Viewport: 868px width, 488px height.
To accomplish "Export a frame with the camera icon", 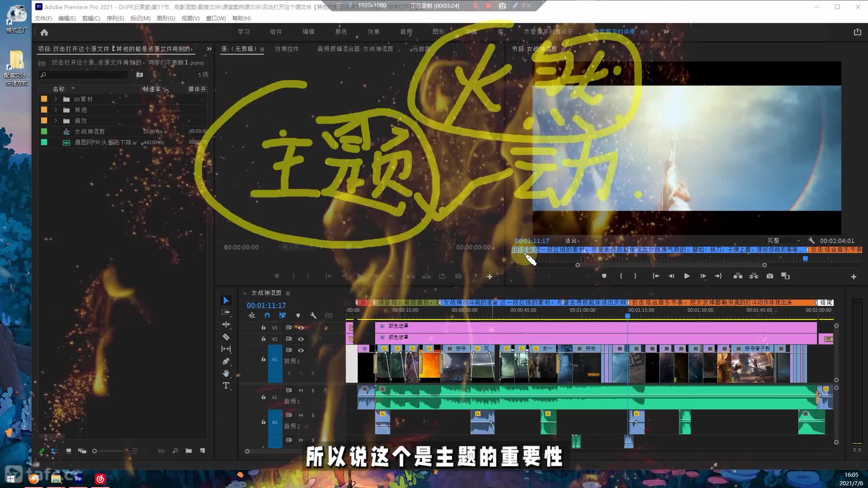I will [x=770, y=276].
